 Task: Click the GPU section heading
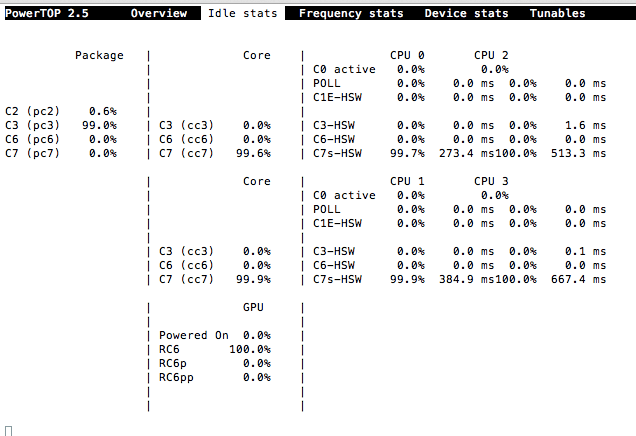click(253, 307)
